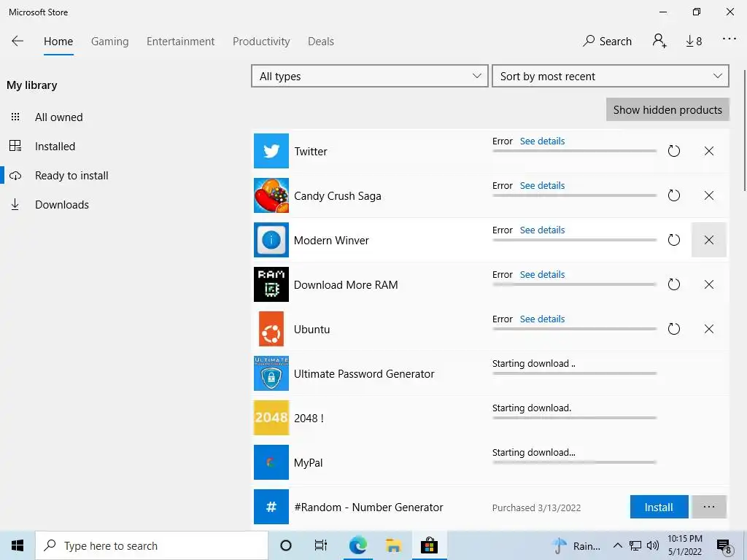The image size is (747, 560).
Task: Open the Search box in the Store
Action: (608, 42)
